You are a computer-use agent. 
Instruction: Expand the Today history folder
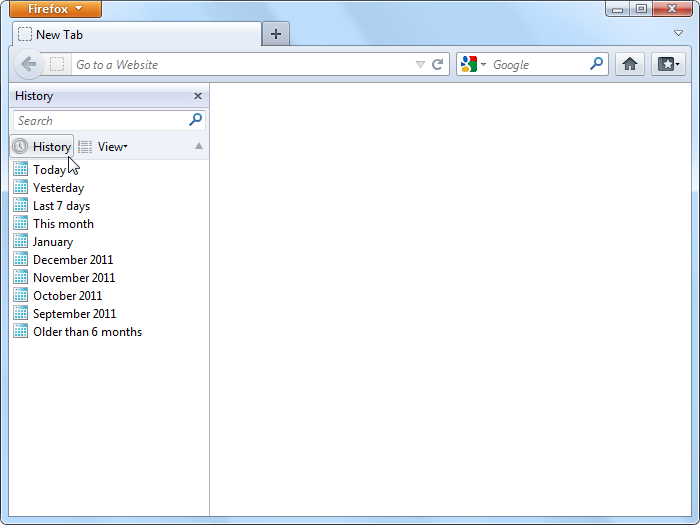[x=49, y=170]
